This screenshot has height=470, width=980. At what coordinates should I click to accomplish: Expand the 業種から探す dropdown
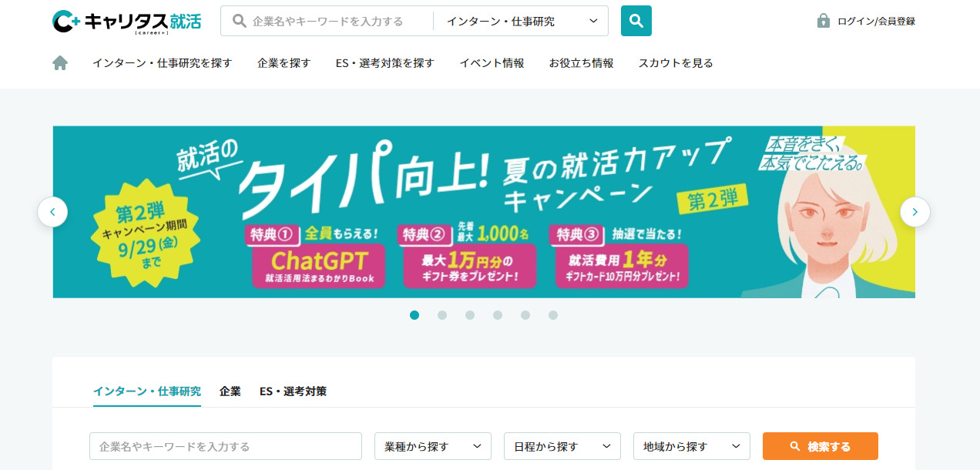coord(432,446)
